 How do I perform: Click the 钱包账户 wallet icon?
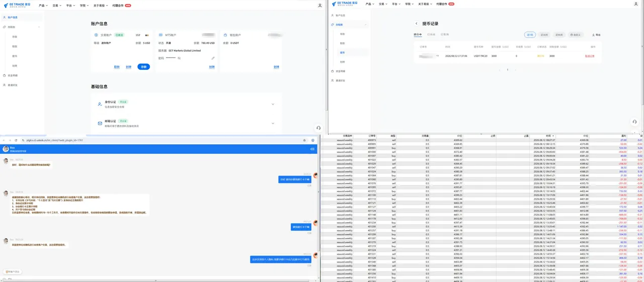pos(226,35)
